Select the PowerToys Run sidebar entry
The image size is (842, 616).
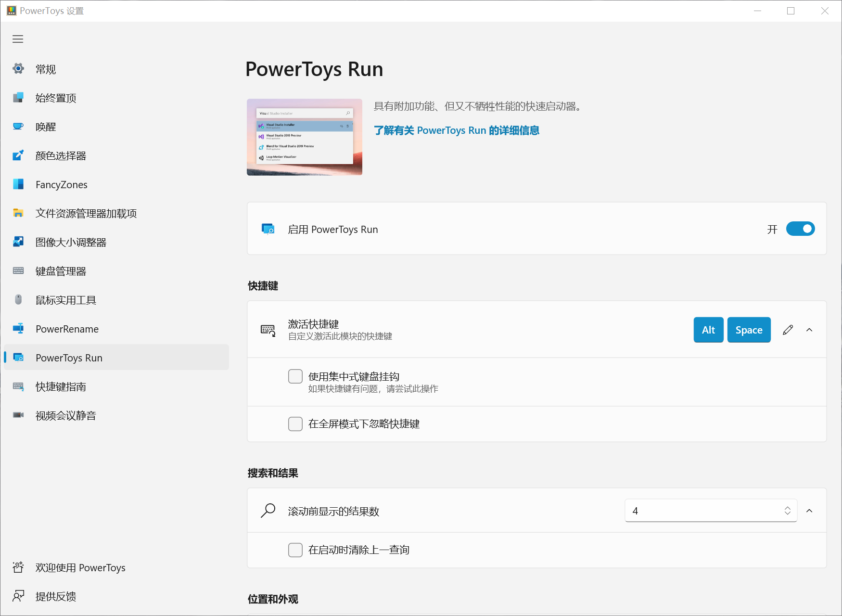(116, 358)
